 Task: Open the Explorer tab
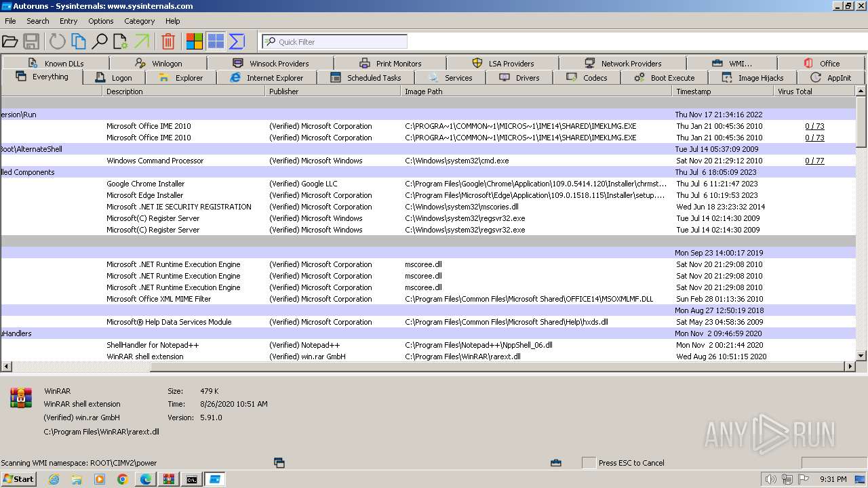(x=181, y=77)
